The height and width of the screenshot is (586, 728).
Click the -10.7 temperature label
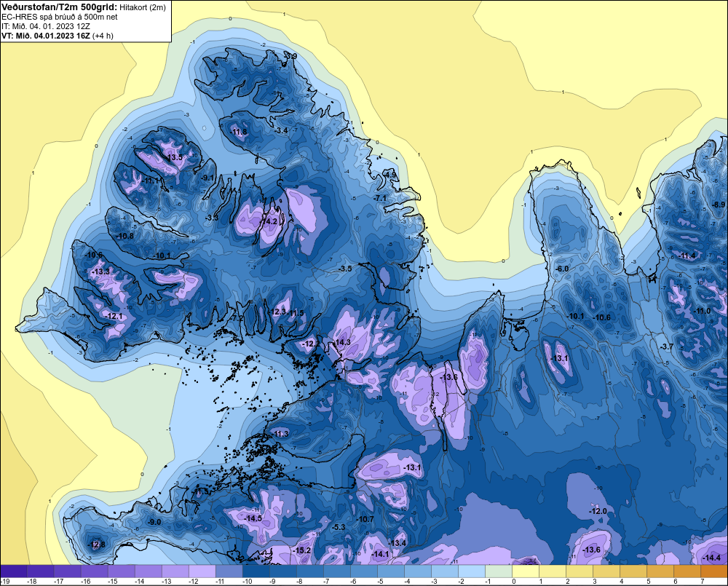pos(365,519)
